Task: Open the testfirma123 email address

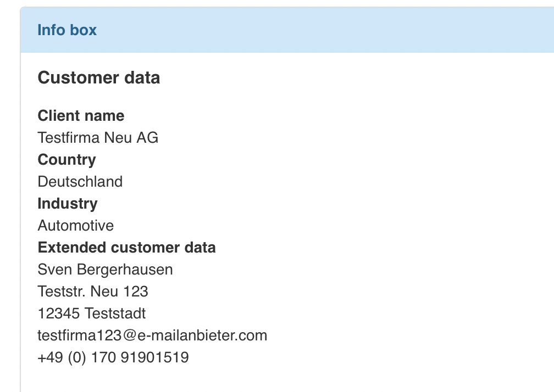Action: click(x=152, y=335)
